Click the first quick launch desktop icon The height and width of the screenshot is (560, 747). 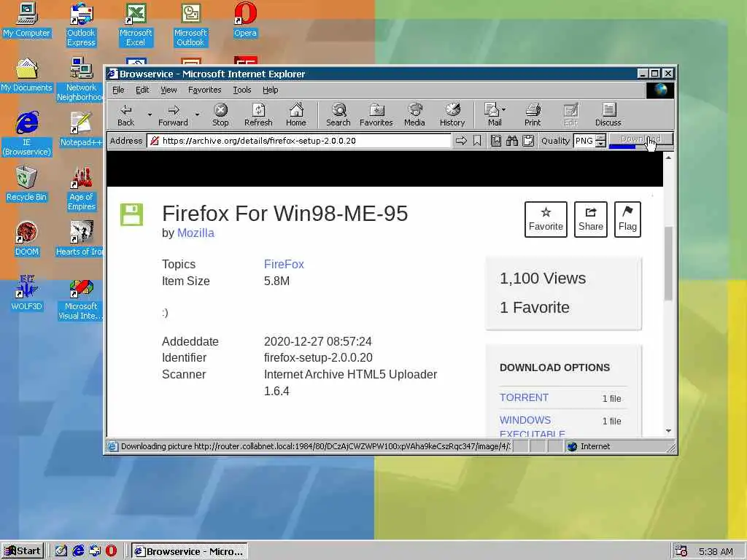pos(61,551)
